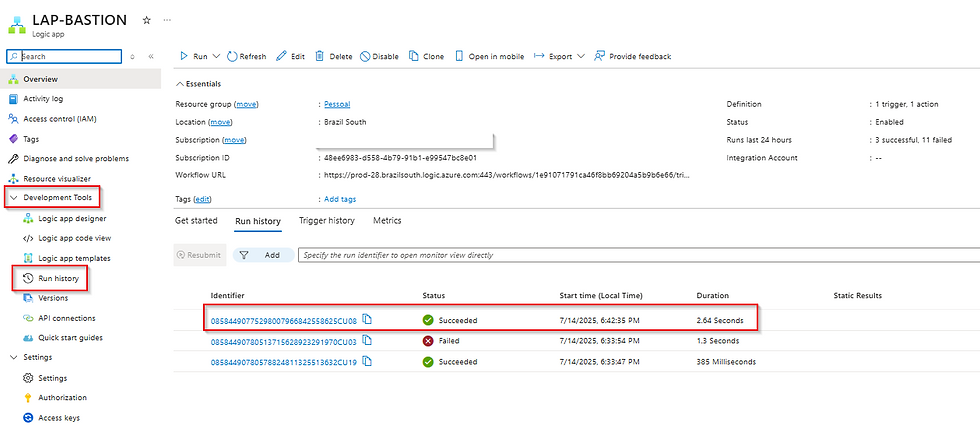Select the Run history tab
The width and height of the screenshot is (980, 429).
pyautogui.click(x=258, y=221)
